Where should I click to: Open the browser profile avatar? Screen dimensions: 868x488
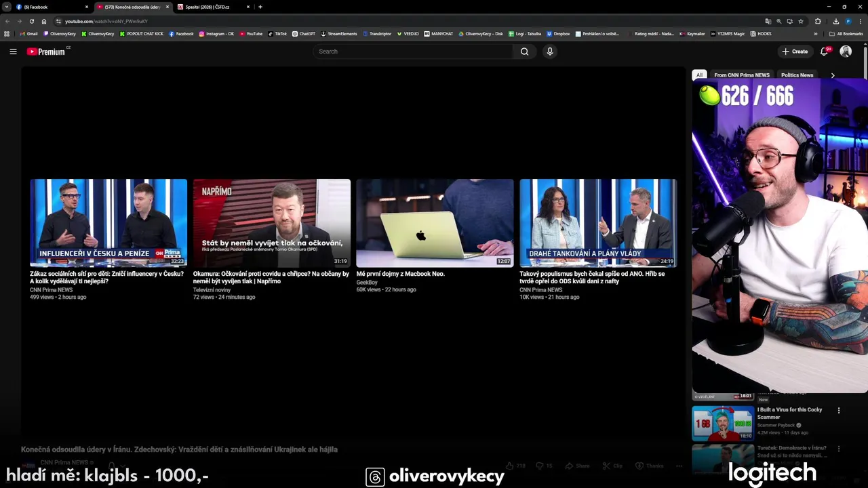click(848, 21)
